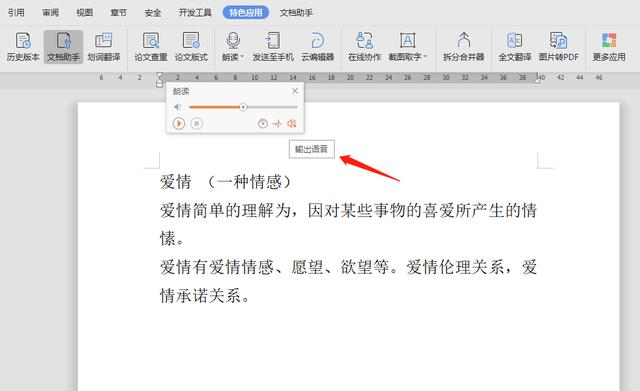Enable 划词翻译 word translation
This screenshot has width=640, height=391.
(104, 47)
